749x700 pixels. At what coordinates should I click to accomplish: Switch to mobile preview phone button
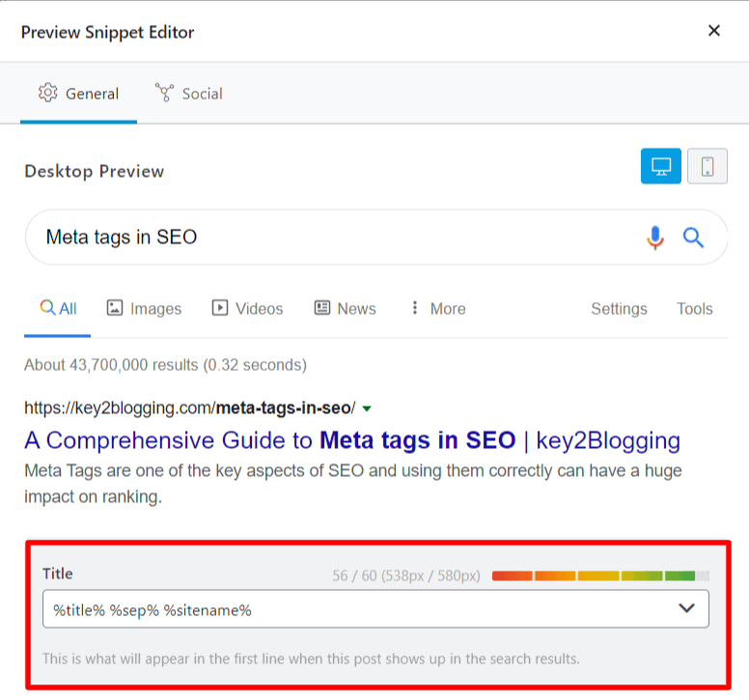click(x=707, y=166)
